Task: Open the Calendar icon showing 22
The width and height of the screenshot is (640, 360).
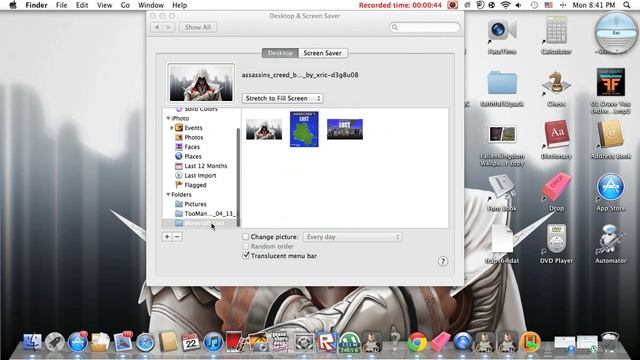Action: [190, 342]
